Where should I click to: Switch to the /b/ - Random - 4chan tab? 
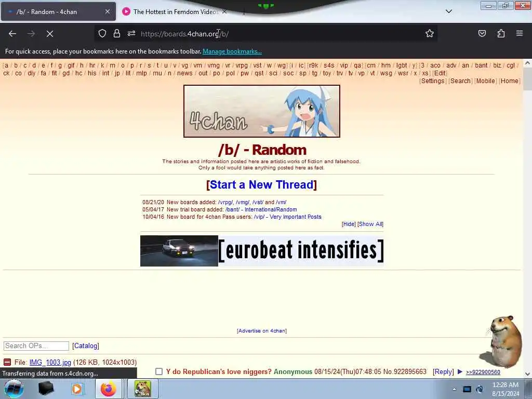tap(58, 11)
